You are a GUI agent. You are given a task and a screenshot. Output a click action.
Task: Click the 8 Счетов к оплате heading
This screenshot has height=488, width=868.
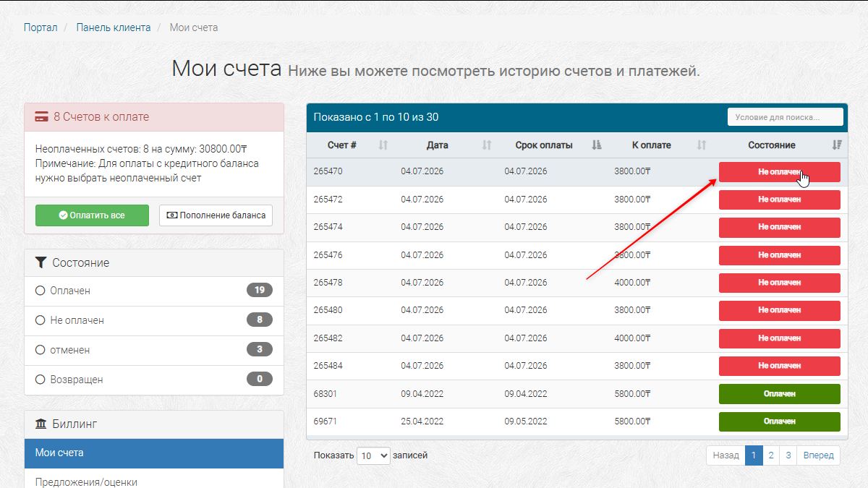101,117
